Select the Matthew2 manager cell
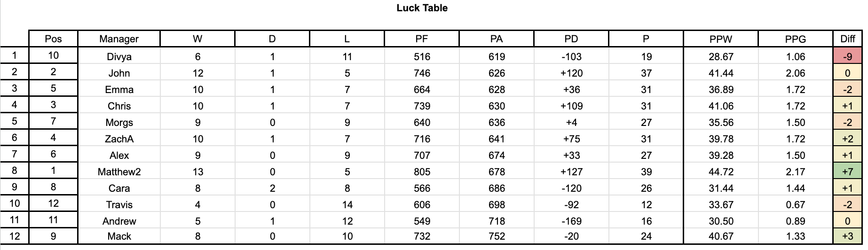Viewport: 868px width, 250px height. coord(119,172)
